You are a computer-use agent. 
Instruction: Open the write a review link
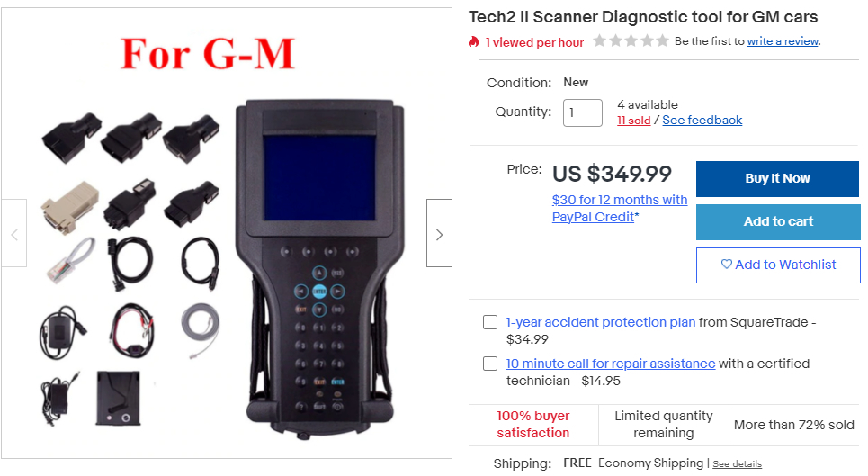[x=783, y=41]
